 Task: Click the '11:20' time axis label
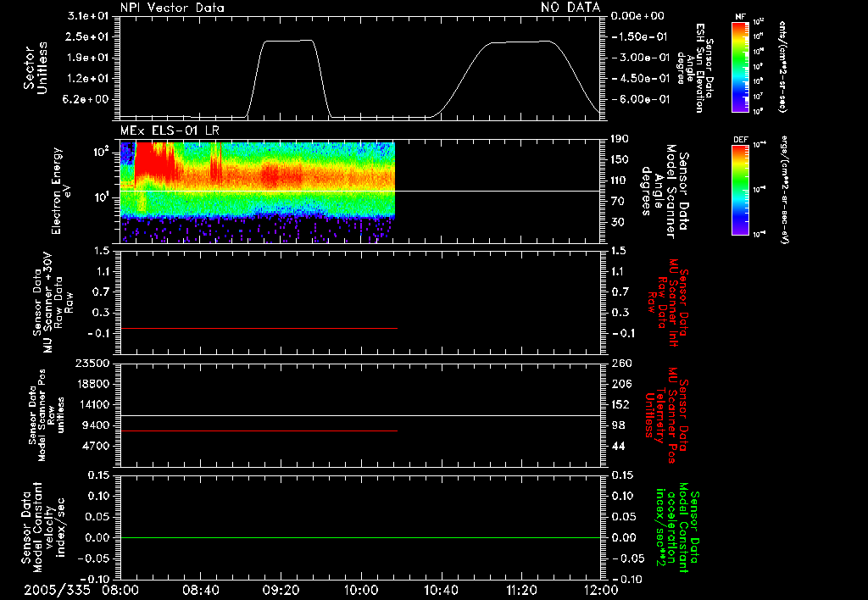coord(521,590)
